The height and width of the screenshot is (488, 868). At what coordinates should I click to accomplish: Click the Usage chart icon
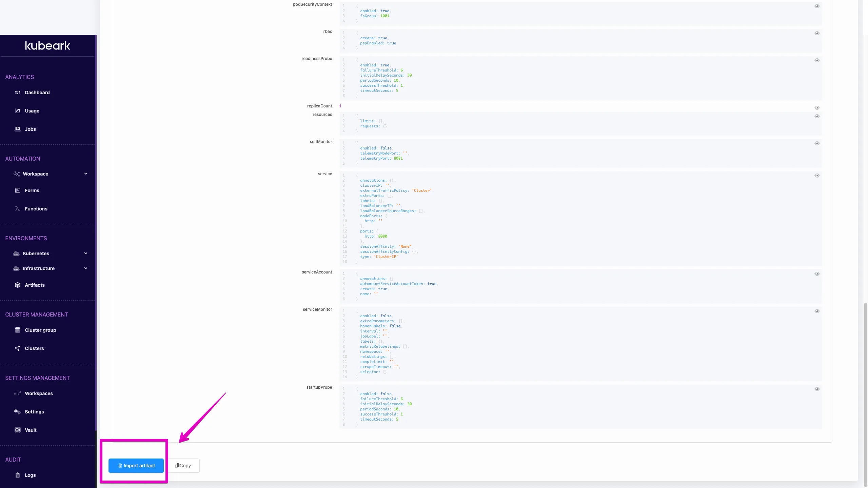point(18,111)
